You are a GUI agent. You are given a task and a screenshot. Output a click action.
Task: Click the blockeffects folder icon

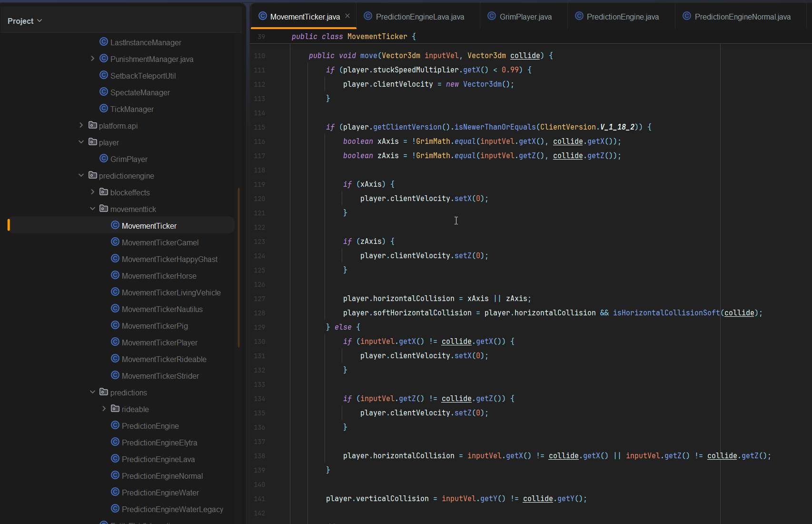104,192
